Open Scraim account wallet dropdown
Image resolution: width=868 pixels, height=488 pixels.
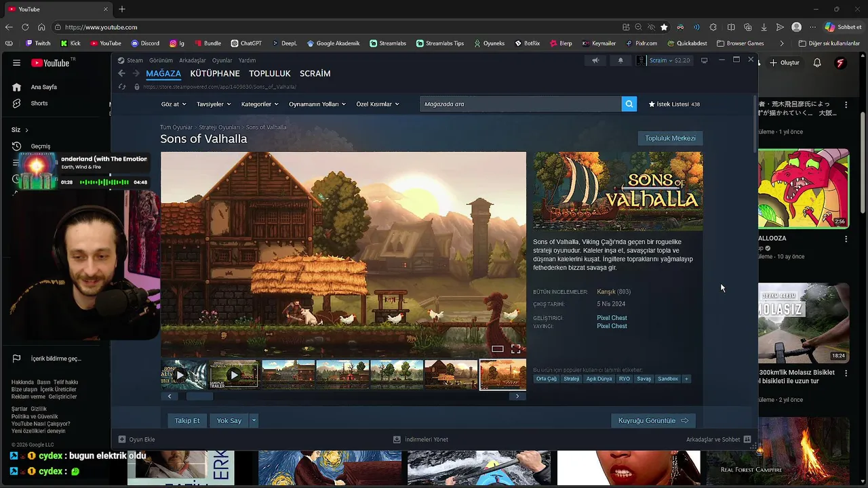click(663, 60)
